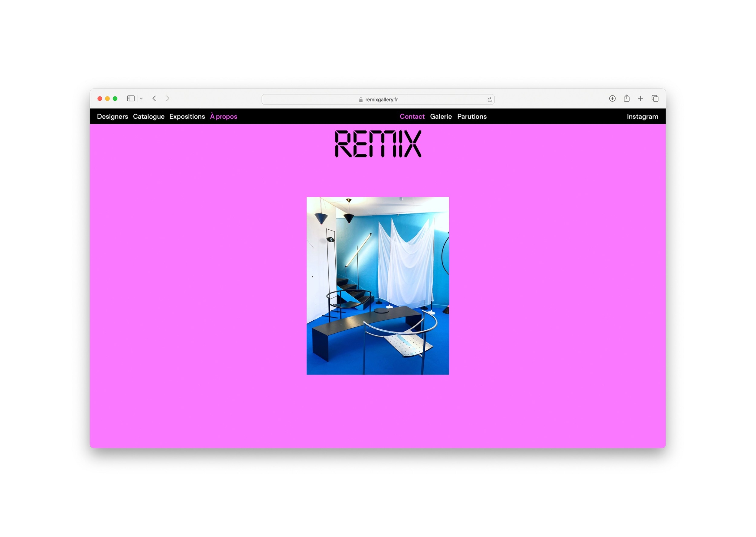The image size is (756, 537).
Task: Open the Designers menu item
Action: point(112,116)
